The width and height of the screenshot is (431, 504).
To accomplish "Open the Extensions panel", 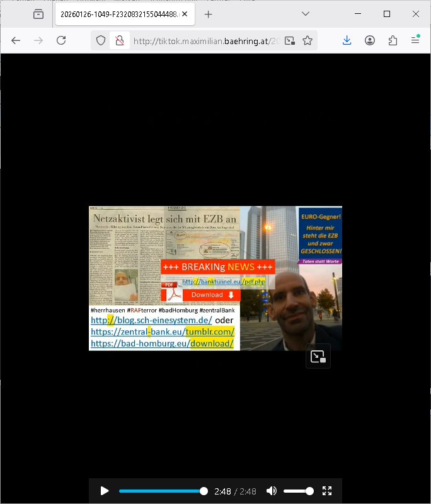I will click(x=393, y=40).
